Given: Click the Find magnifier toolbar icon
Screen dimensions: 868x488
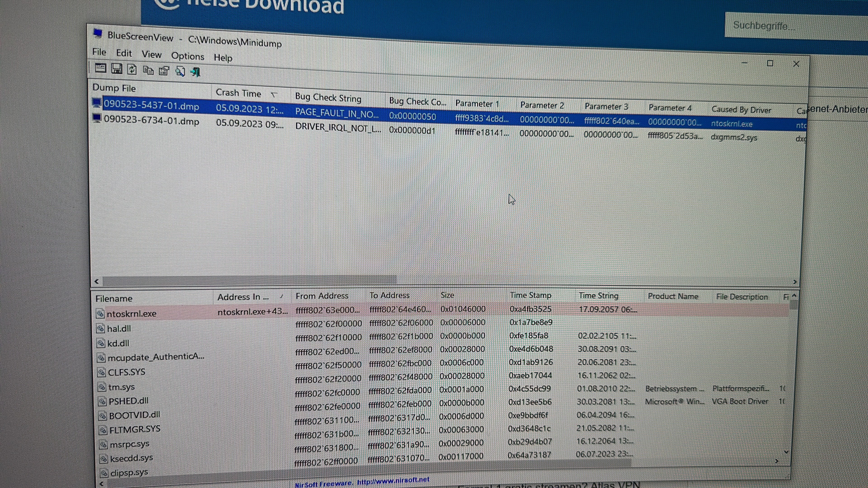Looking at the screenshot, I should (180, 71).
